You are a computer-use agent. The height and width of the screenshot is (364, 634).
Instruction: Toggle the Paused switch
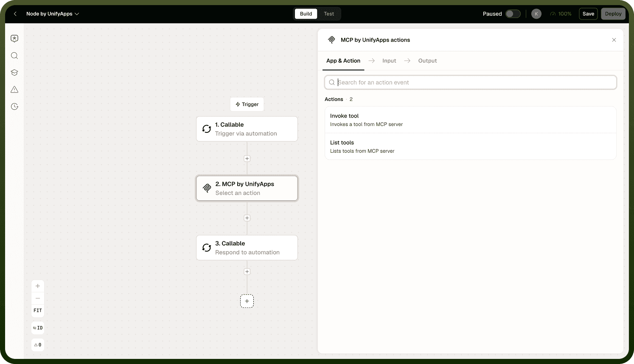point(513,14)
